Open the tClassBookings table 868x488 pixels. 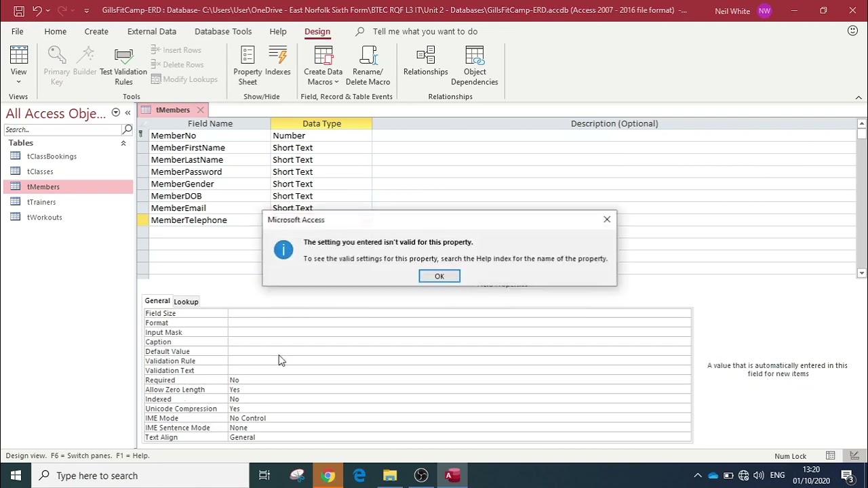click(x=52, y=156)
